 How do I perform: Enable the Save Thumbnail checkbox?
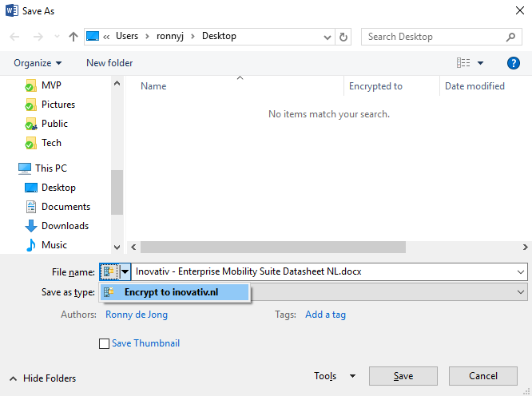(104, 343)
